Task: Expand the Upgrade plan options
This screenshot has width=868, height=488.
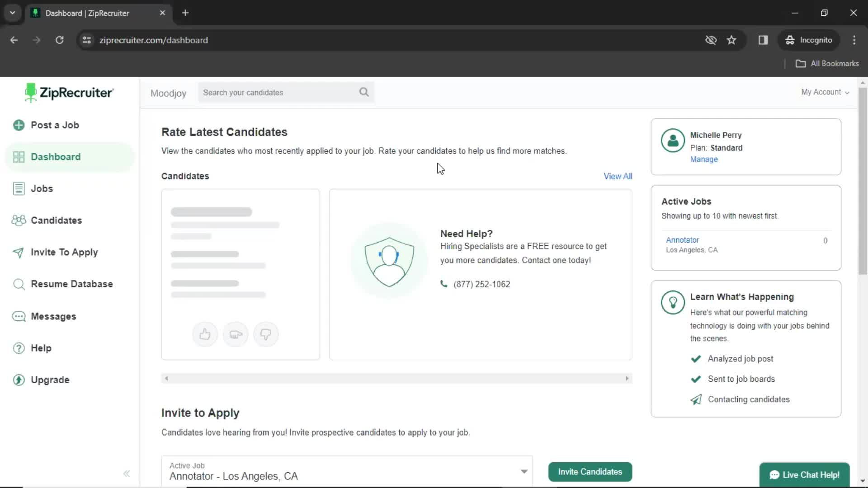Action: pyautogui.click(x=50, y=380)
